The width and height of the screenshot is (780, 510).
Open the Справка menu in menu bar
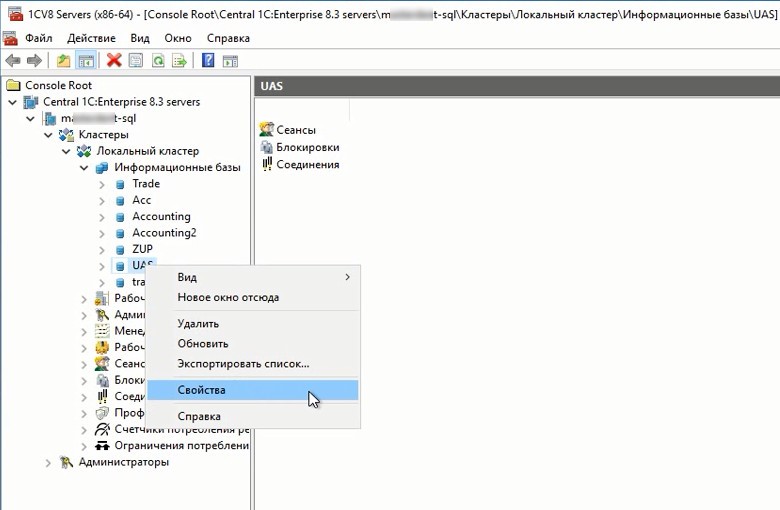[228, 38]
